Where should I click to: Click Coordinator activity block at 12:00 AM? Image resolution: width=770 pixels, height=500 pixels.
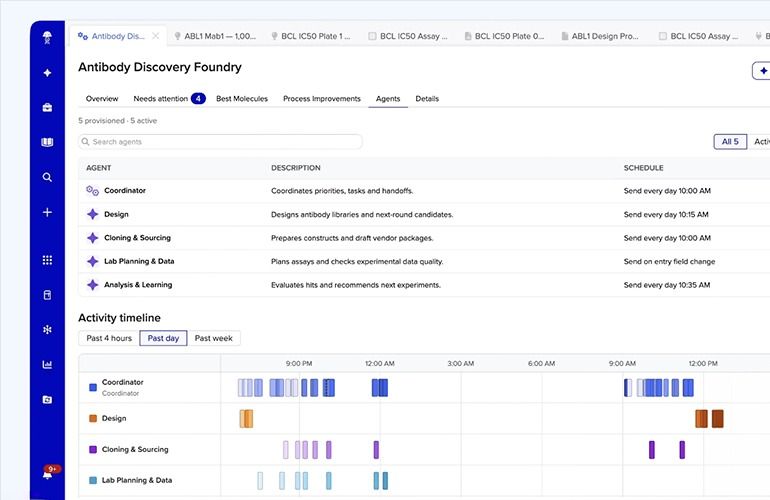tap(380, 388)
